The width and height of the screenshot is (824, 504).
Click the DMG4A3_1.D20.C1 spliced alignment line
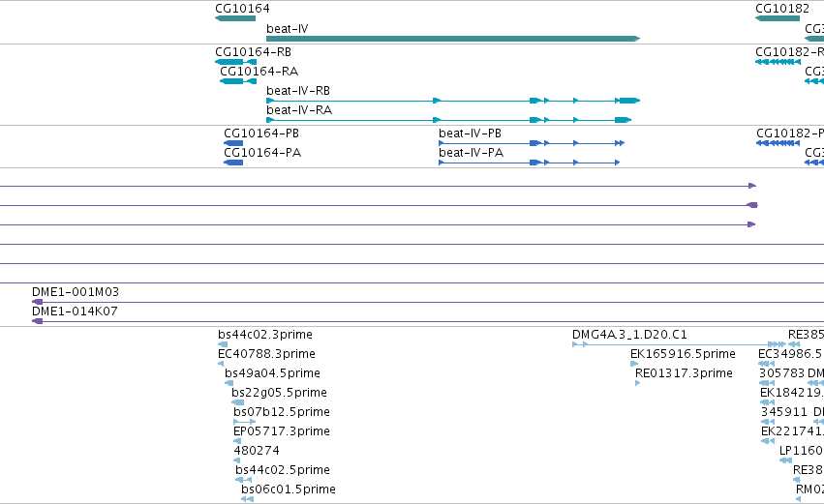(678, 344)
